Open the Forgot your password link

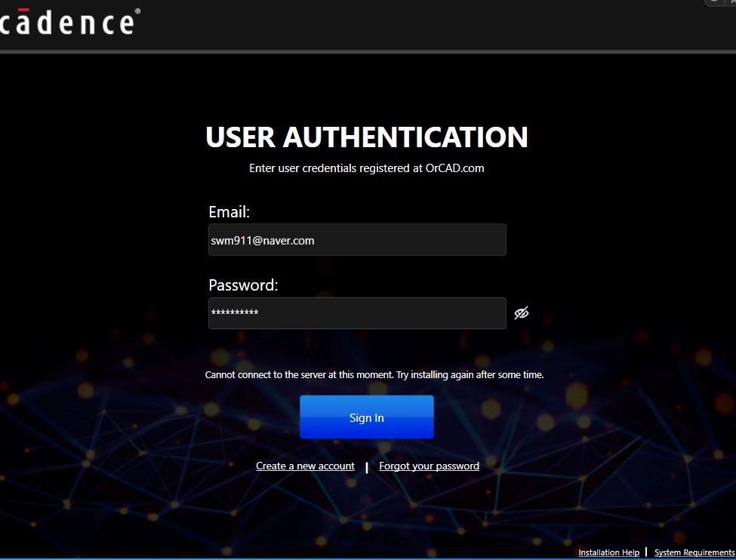point(429,466)
